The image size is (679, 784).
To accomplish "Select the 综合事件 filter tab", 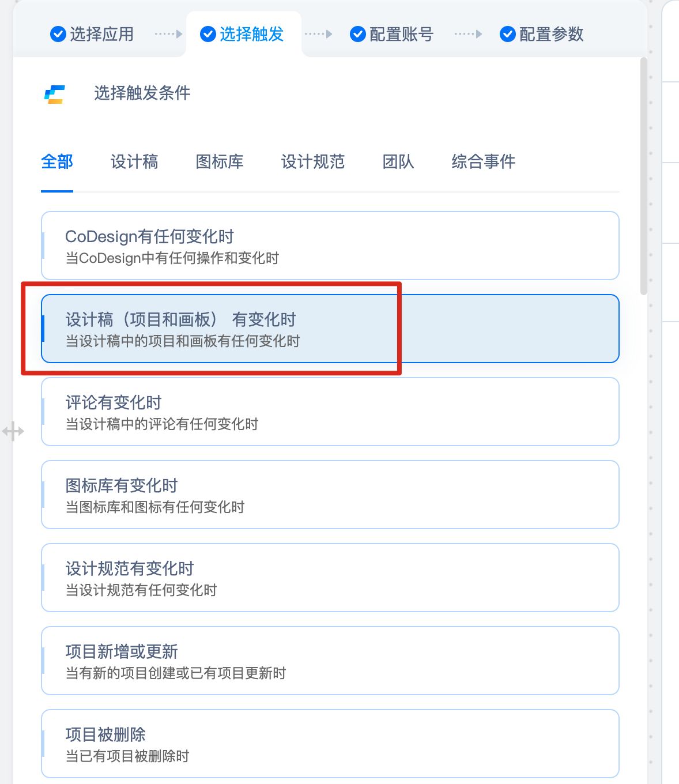I will point(483,162).
